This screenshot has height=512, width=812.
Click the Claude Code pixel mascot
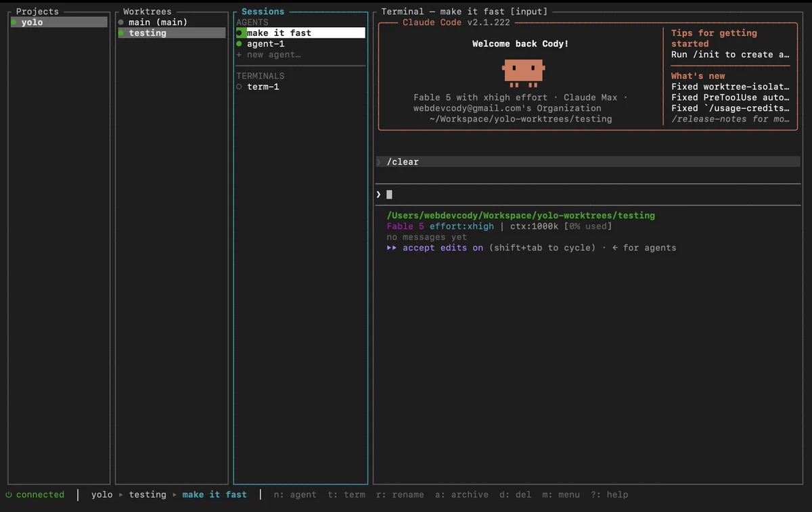coord(524,73)
